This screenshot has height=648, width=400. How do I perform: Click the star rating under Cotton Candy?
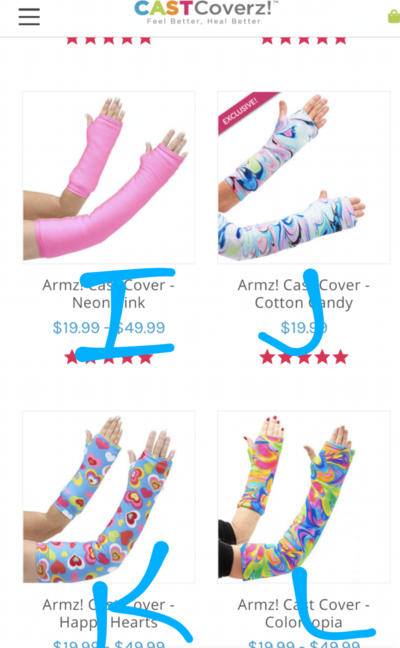click(304, 357)
